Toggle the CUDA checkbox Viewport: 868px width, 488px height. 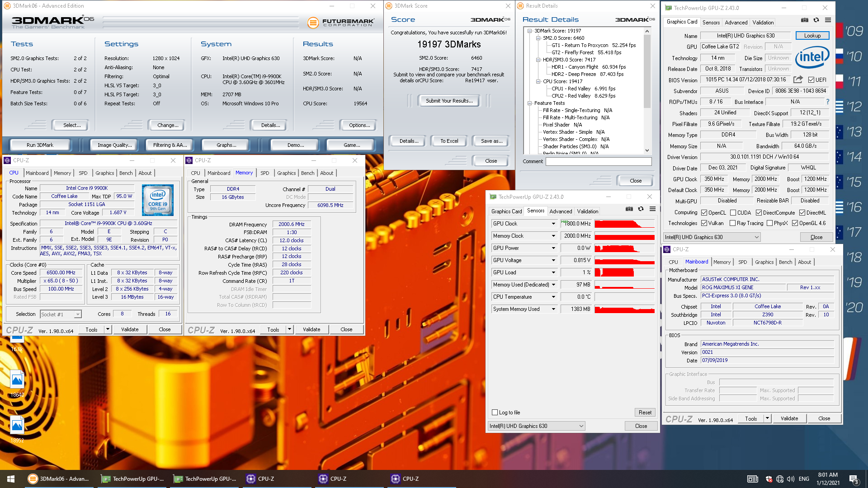(x=733, y=213)
